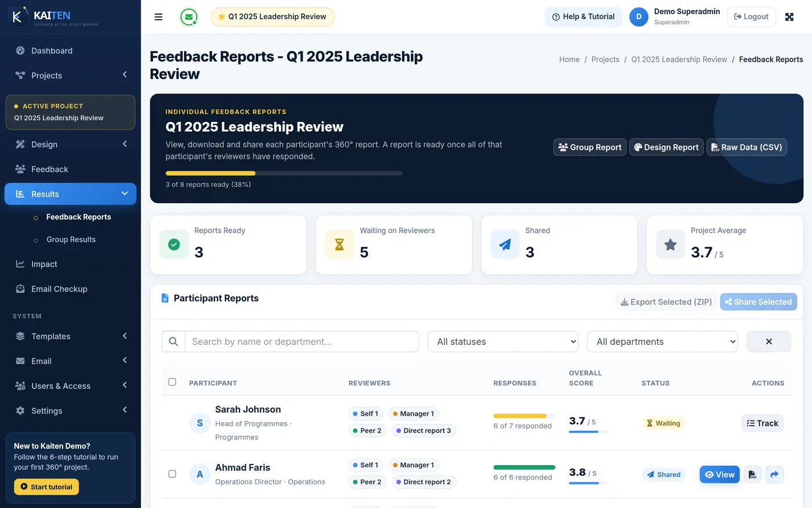The image size is (812, 508).
Task: Clear filters with the X button
Action: [768, 341]
